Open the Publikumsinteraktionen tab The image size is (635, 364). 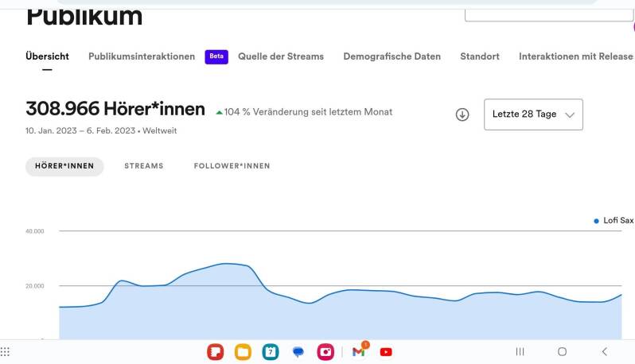coord(142,56)
